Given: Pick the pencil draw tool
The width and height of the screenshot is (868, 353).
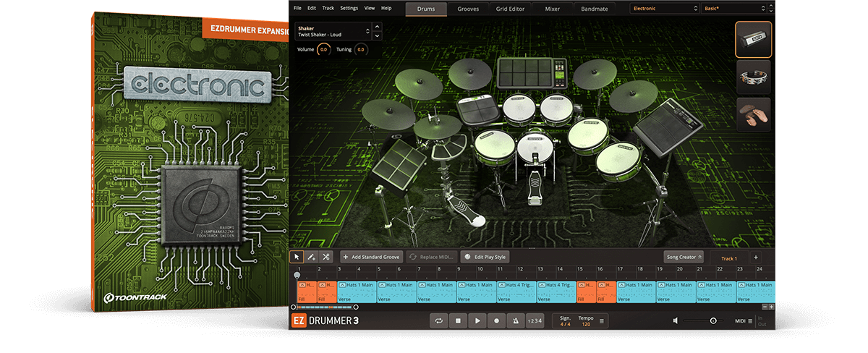Looking at the screenshot, I should point(311,257).
